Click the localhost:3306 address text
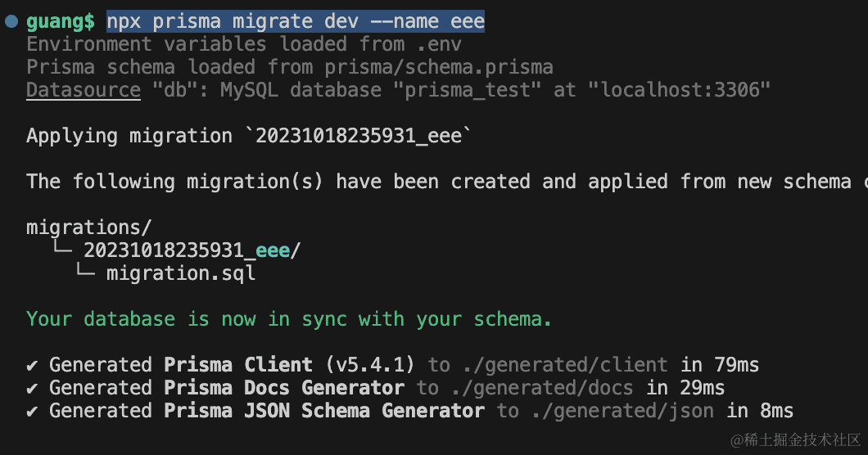This screenshot has width=868, height=455. (x=679, y=90)
